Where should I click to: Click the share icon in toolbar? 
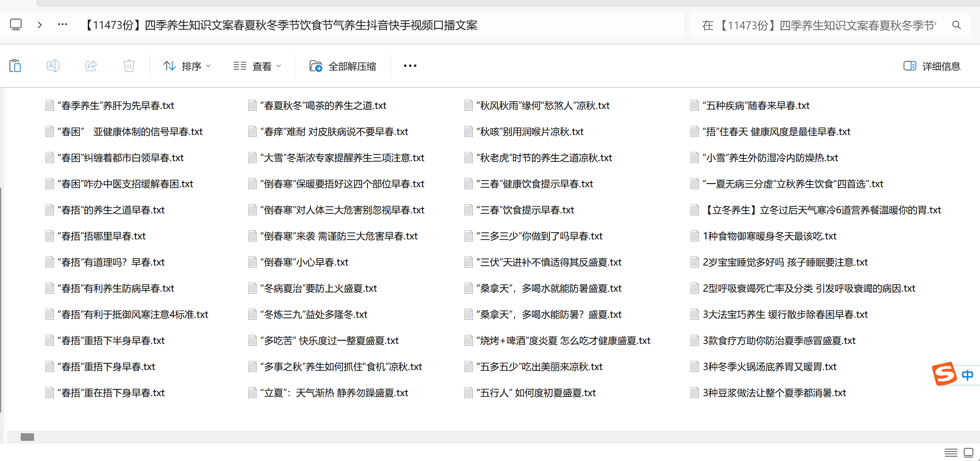pos(91,66)
